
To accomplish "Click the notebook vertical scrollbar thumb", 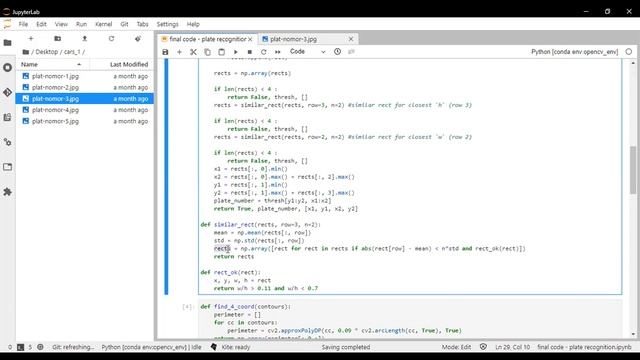I will (633, 169).
